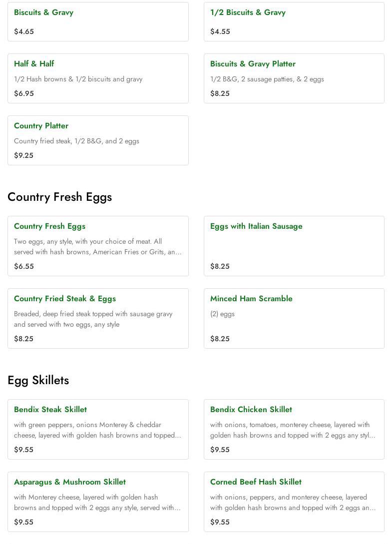Viewport: 392px width, 544px height.
Task: Click the $9.25 price on Country Platter
Action: tap(23, 155)
